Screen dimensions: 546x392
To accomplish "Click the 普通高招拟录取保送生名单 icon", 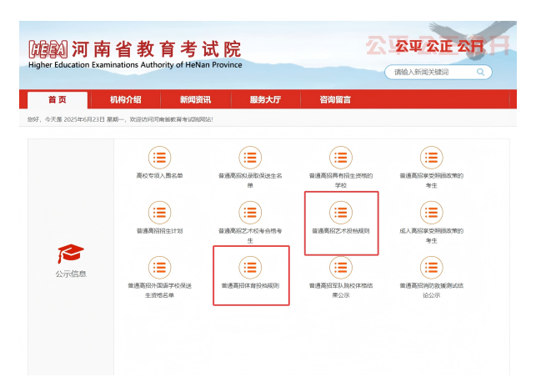I will (250, 158).
